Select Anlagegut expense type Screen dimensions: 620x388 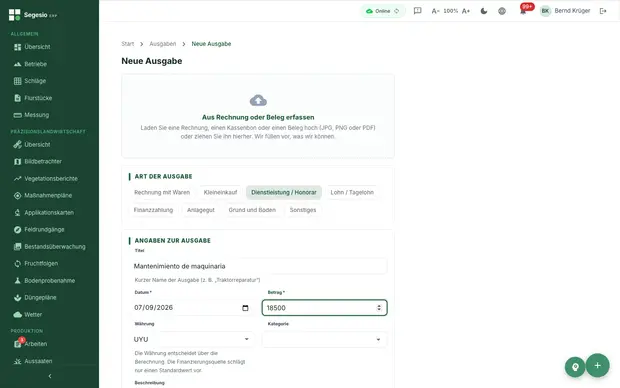click(200, 210)
